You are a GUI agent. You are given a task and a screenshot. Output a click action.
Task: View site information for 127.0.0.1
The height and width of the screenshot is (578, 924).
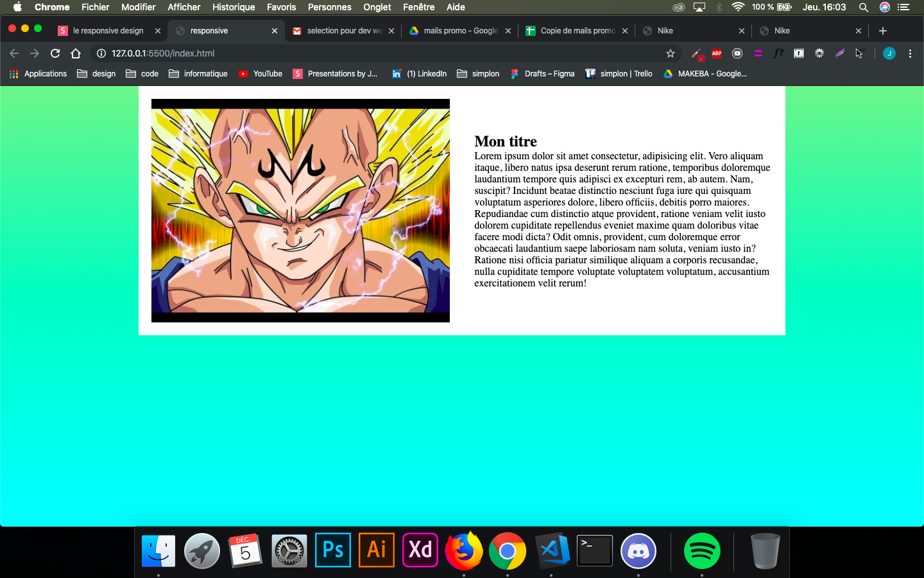[x=101, y=53]
